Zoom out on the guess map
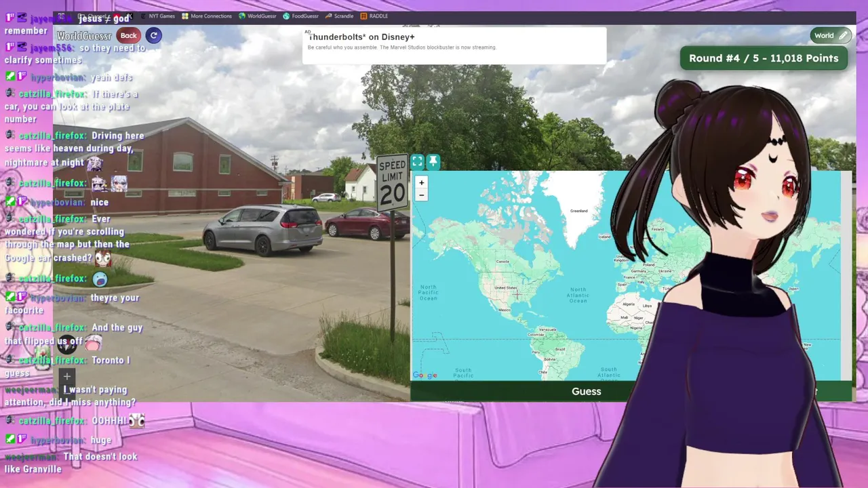The image size is (868, 488). pyautogui.click(x=421, y=195)
